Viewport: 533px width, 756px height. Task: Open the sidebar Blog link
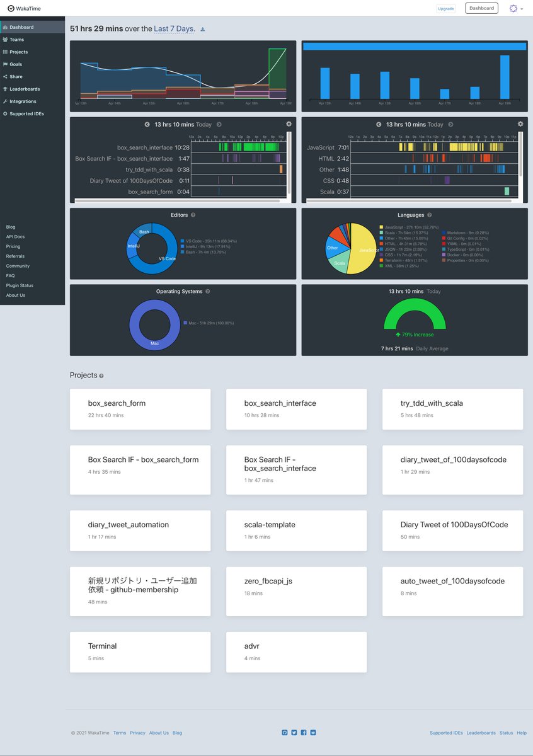[x=11, y=227]
